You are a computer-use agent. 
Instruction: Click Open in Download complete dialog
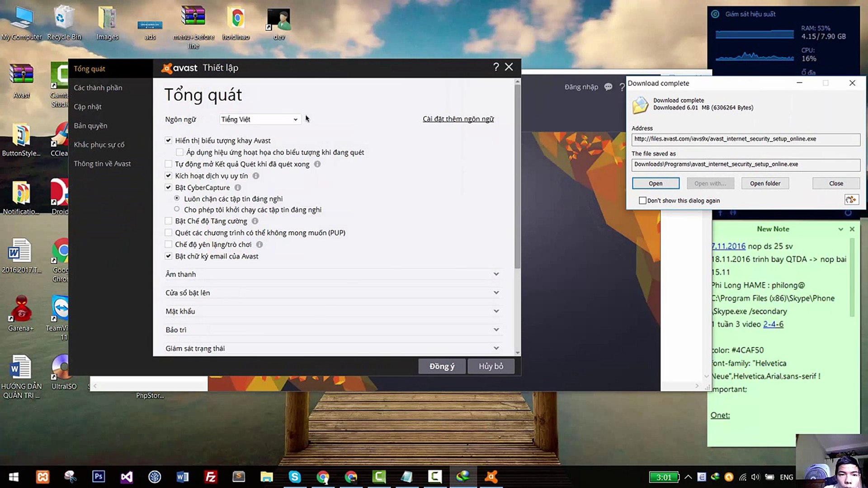[x=656, y=183]
